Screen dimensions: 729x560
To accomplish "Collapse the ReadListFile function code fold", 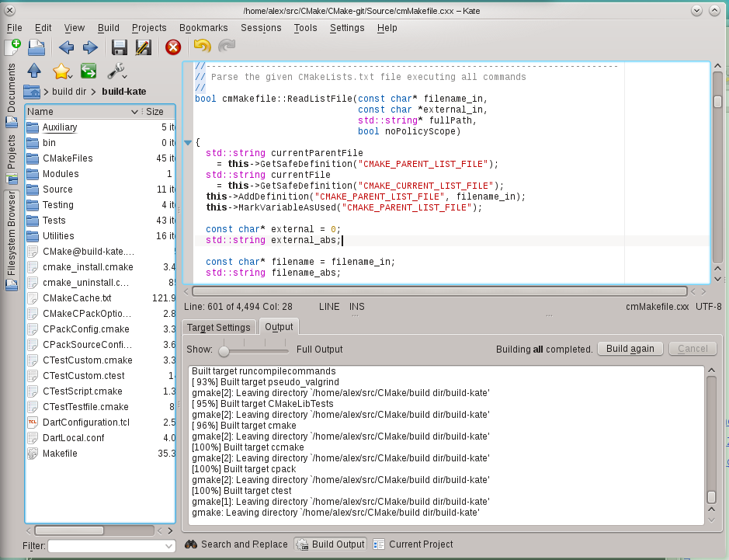I will 187,142.
